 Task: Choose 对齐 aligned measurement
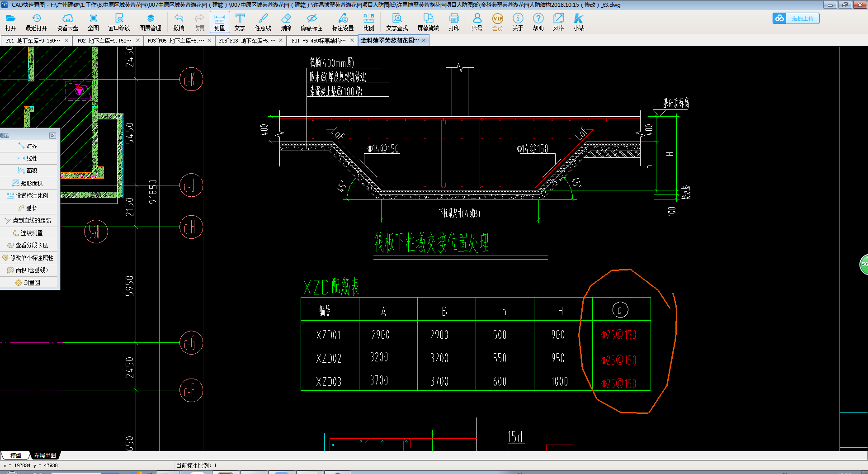click(x=29, y=146)
